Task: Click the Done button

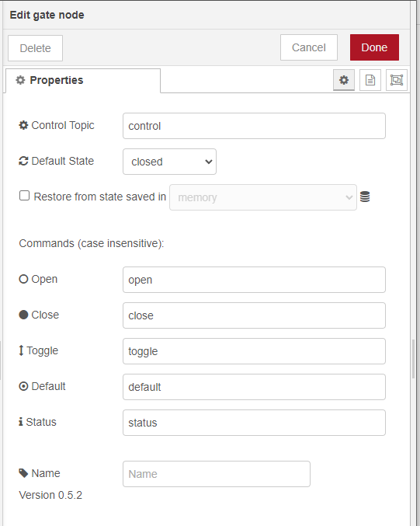Action: [x=374, y=47]
